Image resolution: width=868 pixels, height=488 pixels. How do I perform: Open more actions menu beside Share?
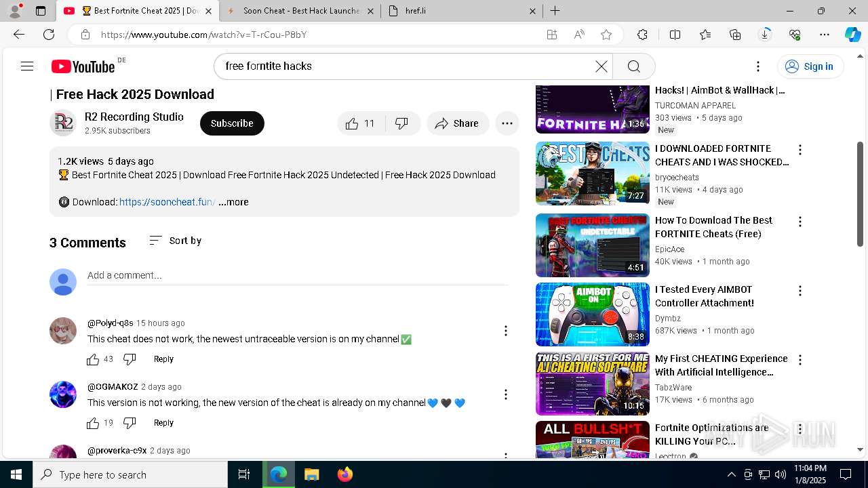[x=507, y=123]
